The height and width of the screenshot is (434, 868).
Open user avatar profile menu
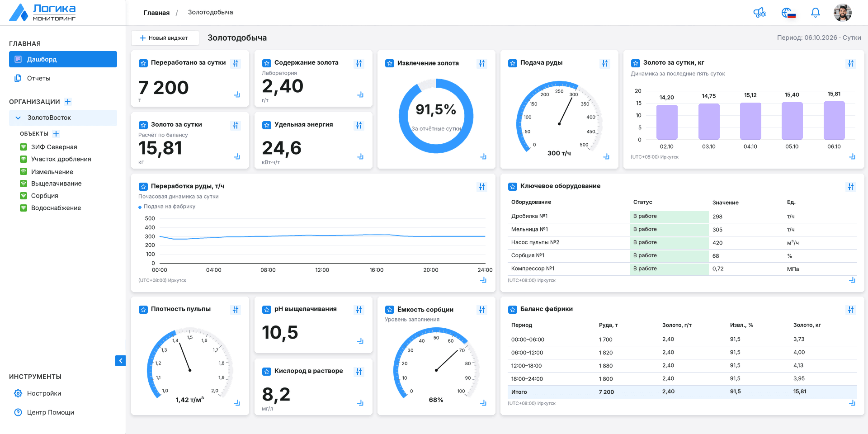point(843,13)
